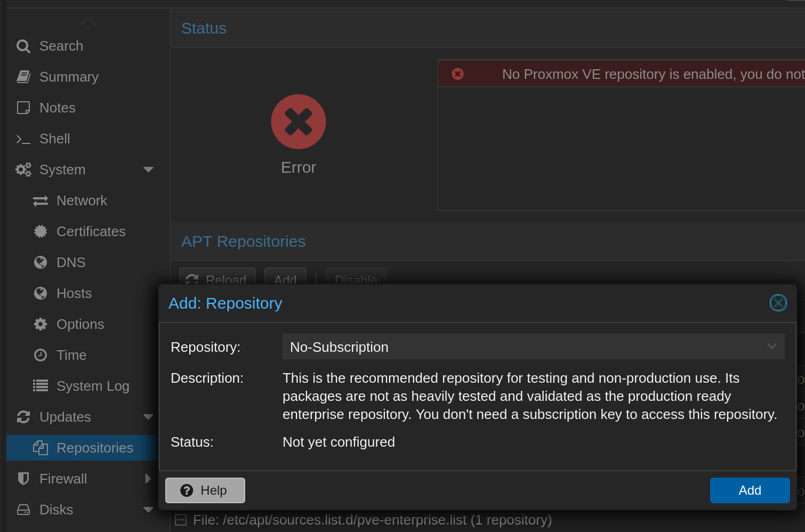Click the blue Add button in dialog
Screen dimensions: 805x532
750,490
